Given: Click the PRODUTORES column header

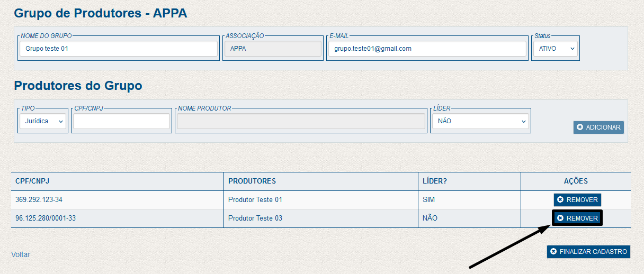Looking at the screenshot, I should [252, 181].
